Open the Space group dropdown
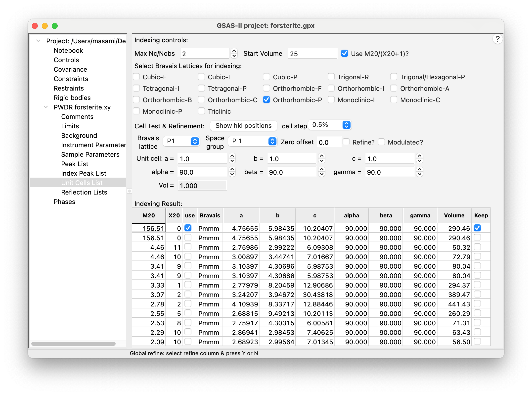 pyautogui.click(x=253, y=141)
